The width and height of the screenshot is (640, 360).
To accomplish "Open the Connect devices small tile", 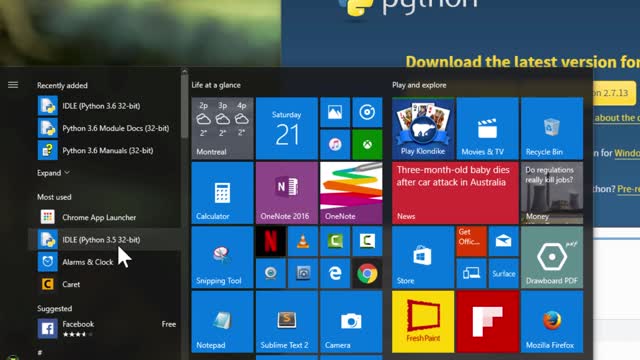I will coord(471,273).
